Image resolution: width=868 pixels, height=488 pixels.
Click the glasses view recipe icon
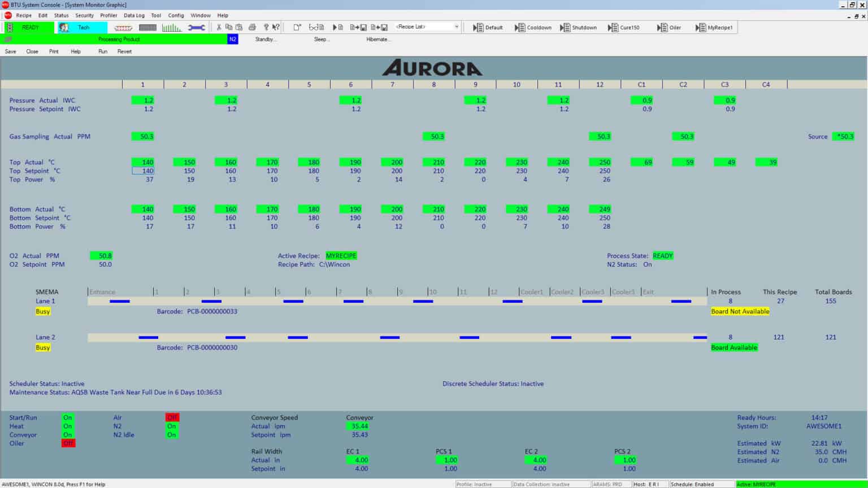[x=316, y=27]
